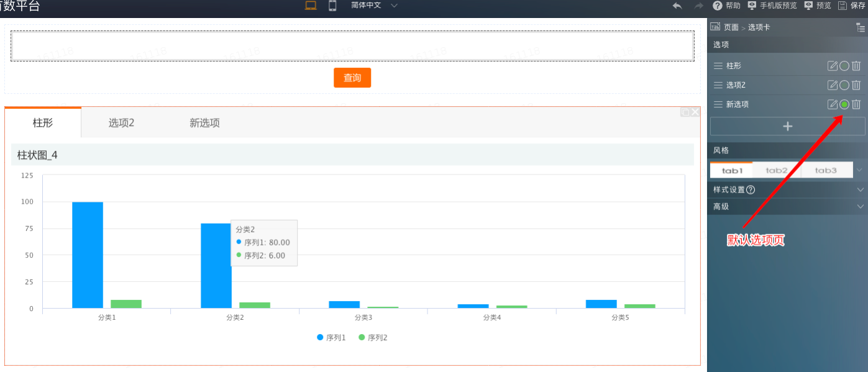This screenshot has width=868, height=372.
Task: Click the green 分类1 bar
Action: 126,304
